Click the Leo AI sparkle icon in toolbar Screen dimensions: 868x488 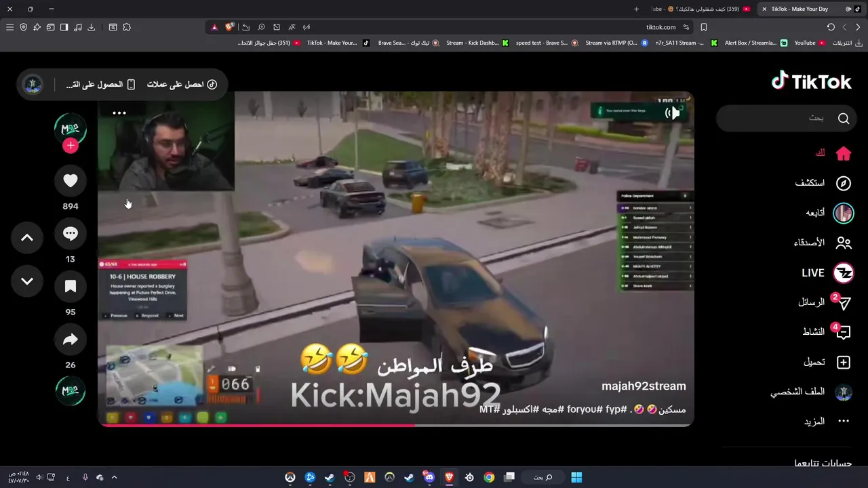[x=37, y=27]
